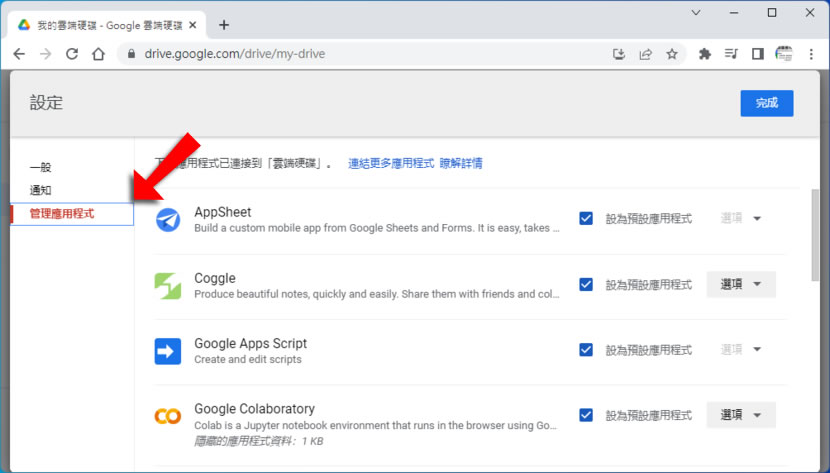The width and height of the screenshot is (830, 473).
Task: Click the Coggle app name
Action: [x=215, y=278]
